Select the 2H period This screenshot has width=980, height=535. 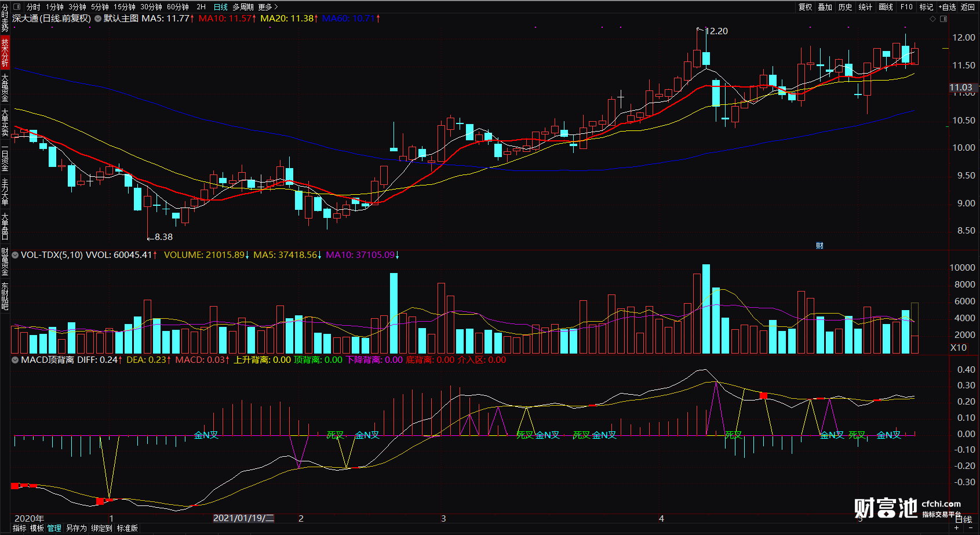pos(201,7)
